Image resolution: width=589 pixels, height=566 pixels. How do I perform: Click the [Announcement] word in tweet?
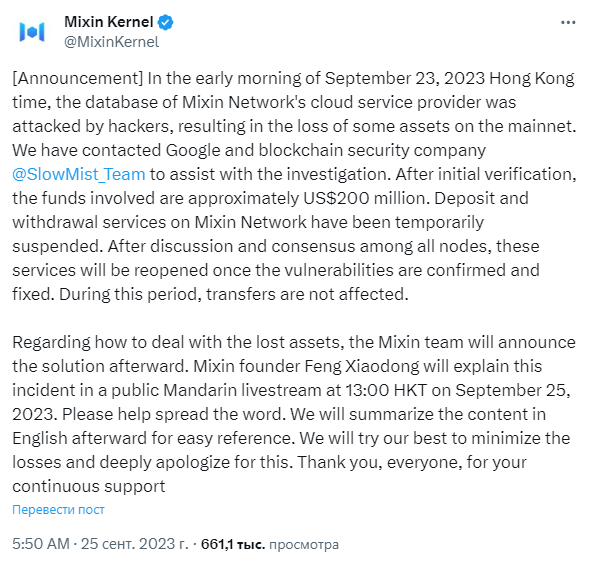click(77, 78)
